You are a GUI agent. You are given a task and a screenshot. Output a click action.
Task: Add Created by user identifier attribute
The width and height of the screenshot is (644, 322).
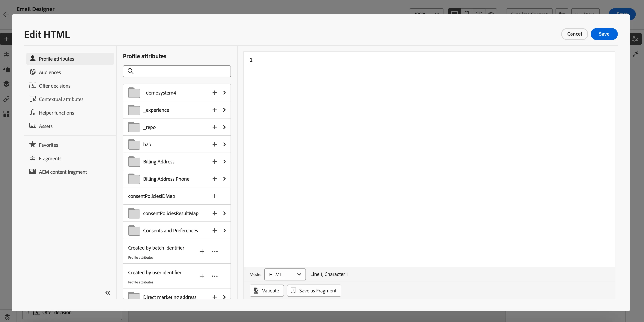(x=202, y=276)
